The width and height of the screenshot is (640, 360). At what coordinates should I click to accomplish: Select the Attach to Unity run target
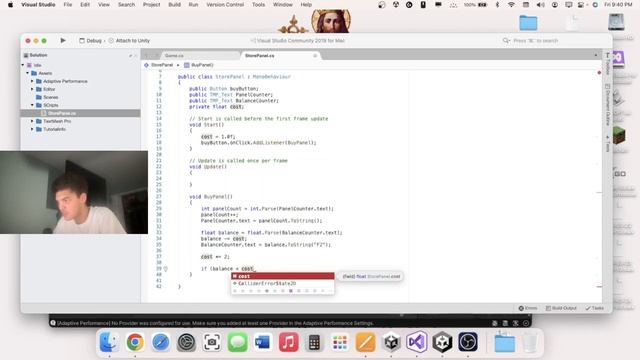(129, 41)
